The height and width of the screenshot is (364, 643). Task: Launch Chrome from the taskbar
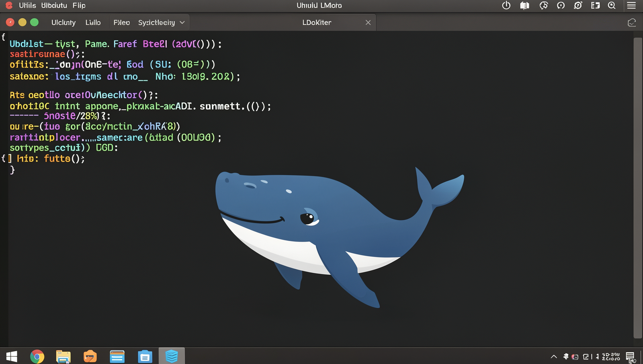pyautogui.click(x=37, y=356)
